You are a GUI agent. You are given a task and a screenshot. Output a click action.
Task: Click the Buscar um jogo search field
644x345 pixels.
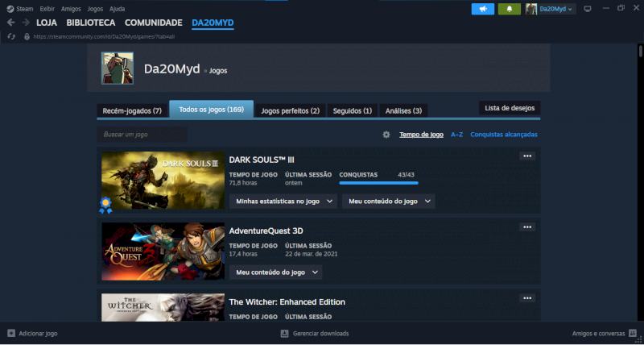pos(142,135)
